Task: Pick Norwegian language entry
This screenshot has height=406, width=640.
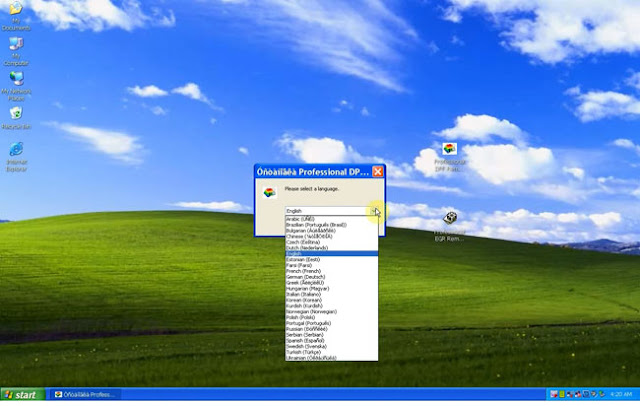Action: point(331,311)
